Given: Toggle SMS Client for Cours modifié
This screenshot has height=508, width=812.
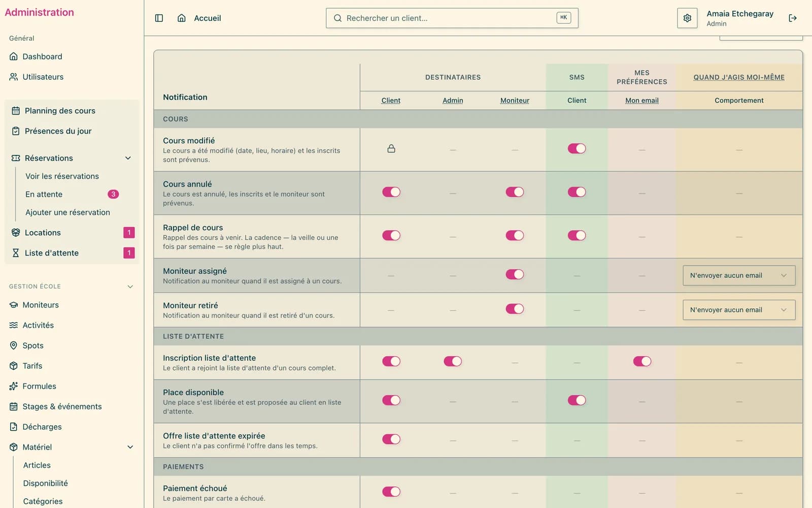Looking at the screenshot, I should [577, 148].
